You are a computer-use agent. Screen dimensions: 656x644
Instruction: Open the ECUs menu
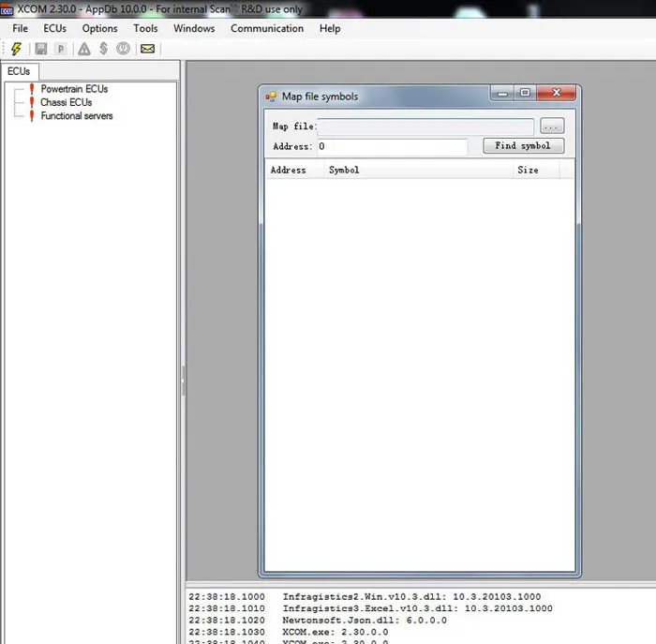[54, 28]
